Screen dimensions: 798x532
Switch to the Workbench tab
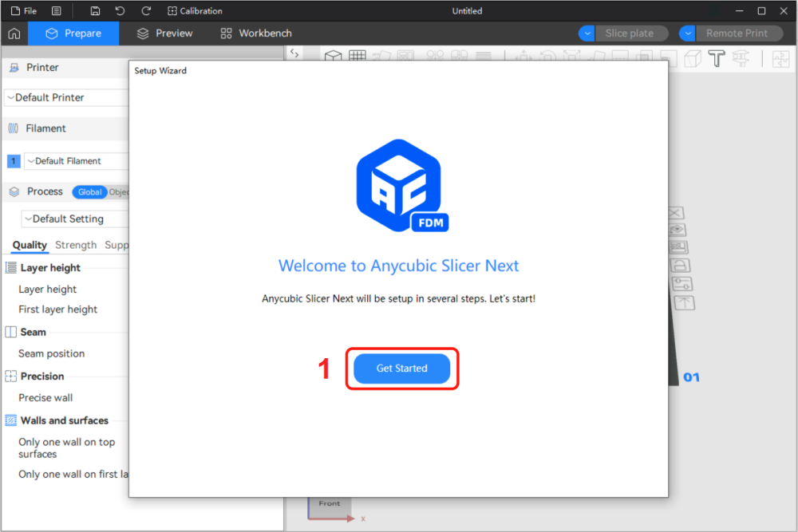[256, 33]
